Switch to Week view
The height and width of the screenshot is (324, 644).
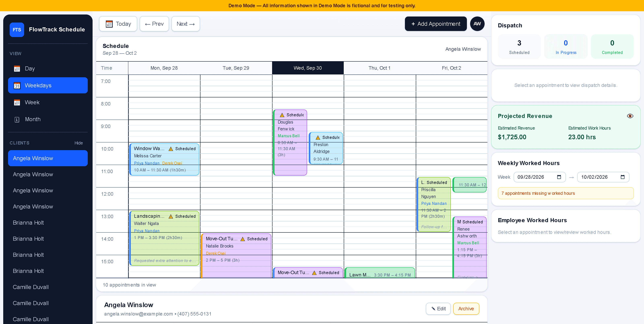(48, 102)
